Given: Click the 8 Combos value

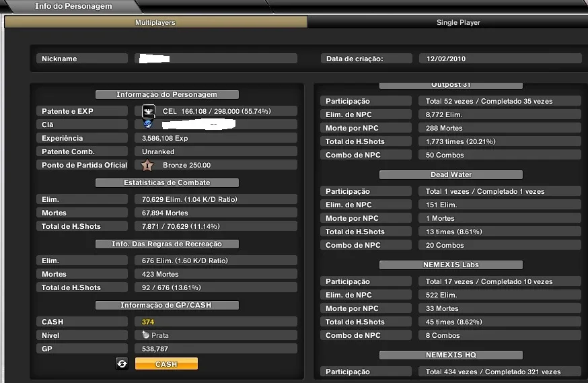Looking at the screenshot, I should tap(443, 336).
